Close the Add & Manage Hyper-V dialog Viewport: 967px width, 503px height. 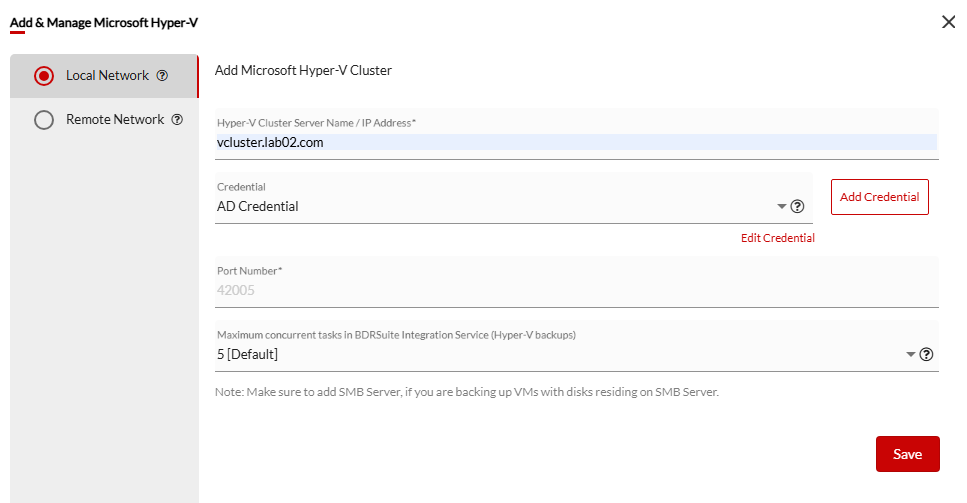(x=948, y=22)
